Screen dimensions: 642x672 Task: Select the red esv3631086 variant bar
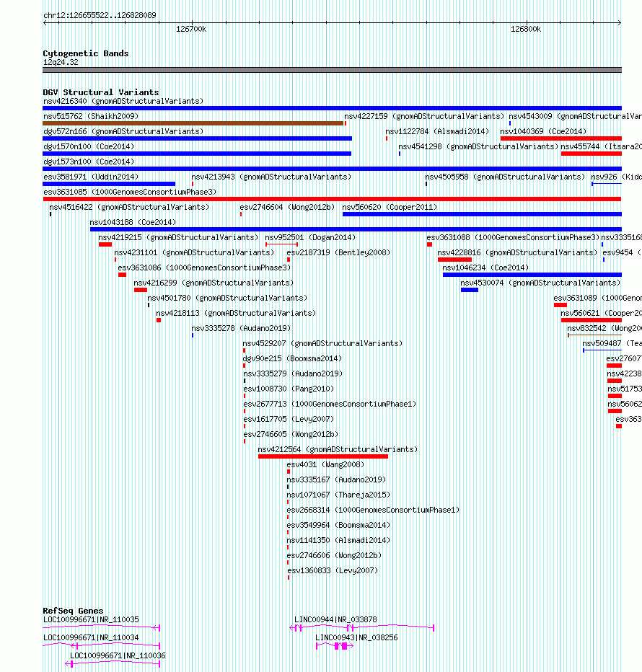pyautogui.click(x=122, y=275)
